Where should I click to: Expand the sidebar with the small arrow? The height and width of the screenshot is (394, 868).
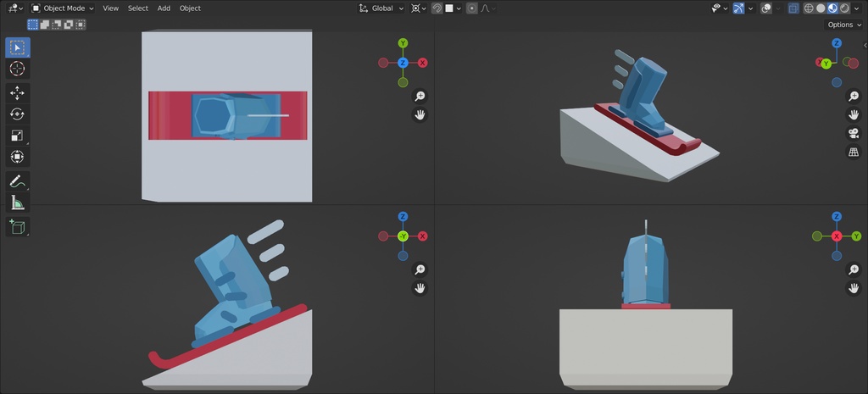click(x=865, y=46)
